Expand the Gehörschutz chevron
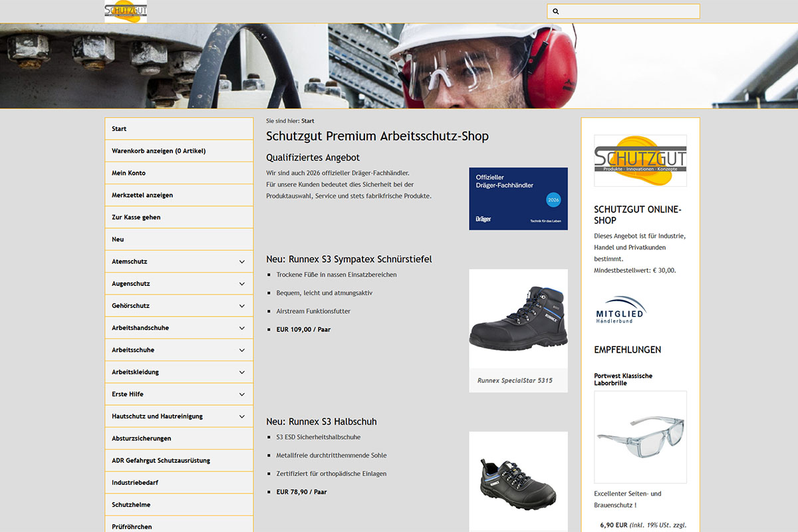Viewport: 798px width, 532px height. point(242,306)
